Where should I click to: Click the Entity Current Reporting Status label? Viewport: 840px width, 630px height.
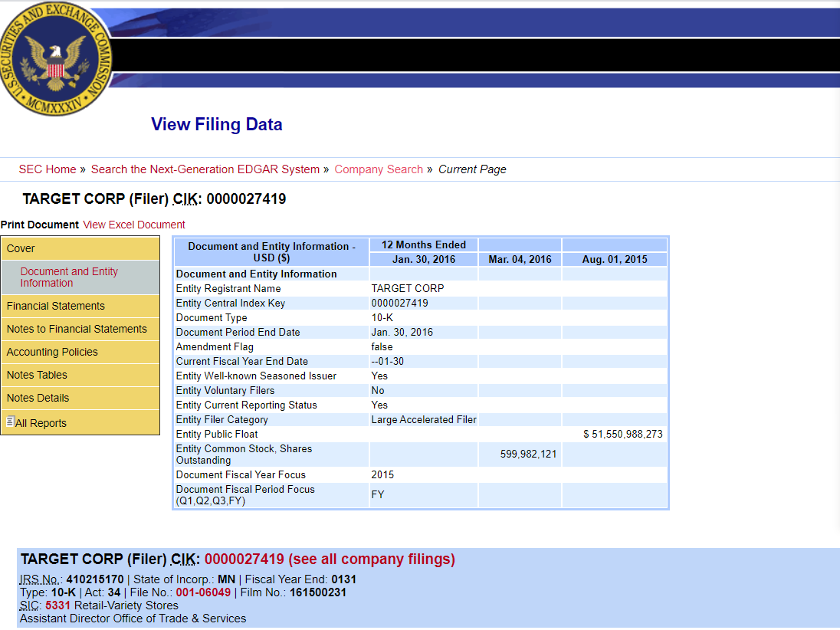tap(247, 405)
